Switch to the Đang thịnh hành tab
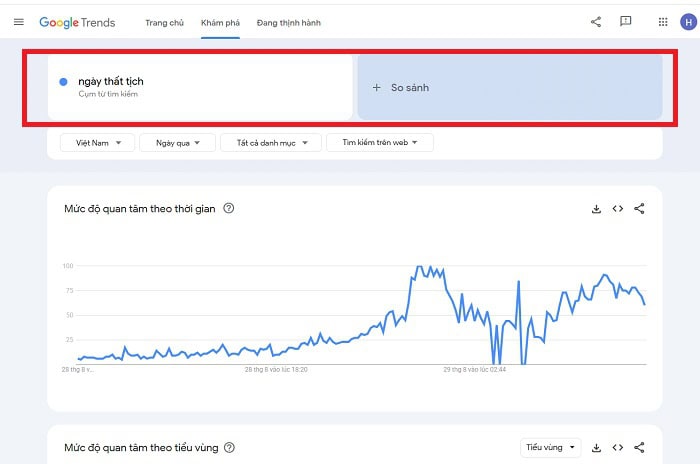This screenshot has width=700, height=464. click(x=289, y=22)
